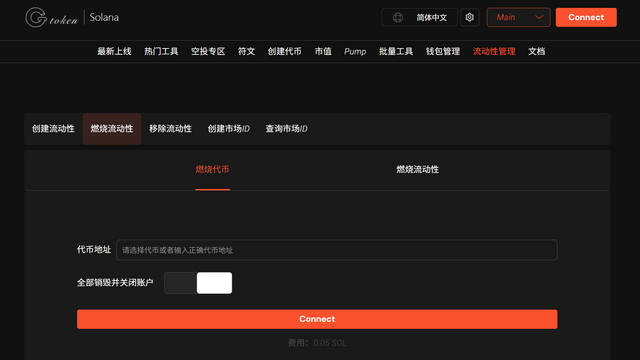
Task: Switch to 移除流动性 tab
Action: 170,129
